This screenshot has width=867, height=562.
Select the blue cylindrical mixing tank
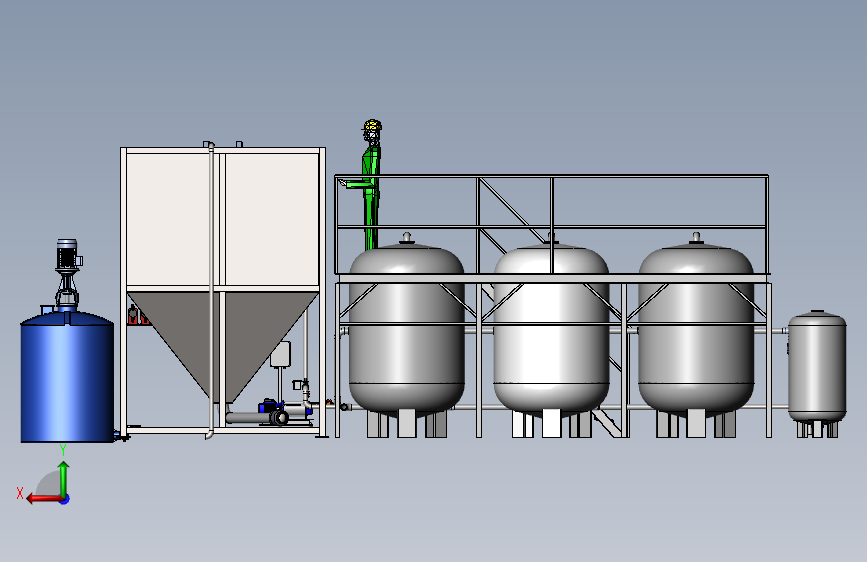coord(67,376)
